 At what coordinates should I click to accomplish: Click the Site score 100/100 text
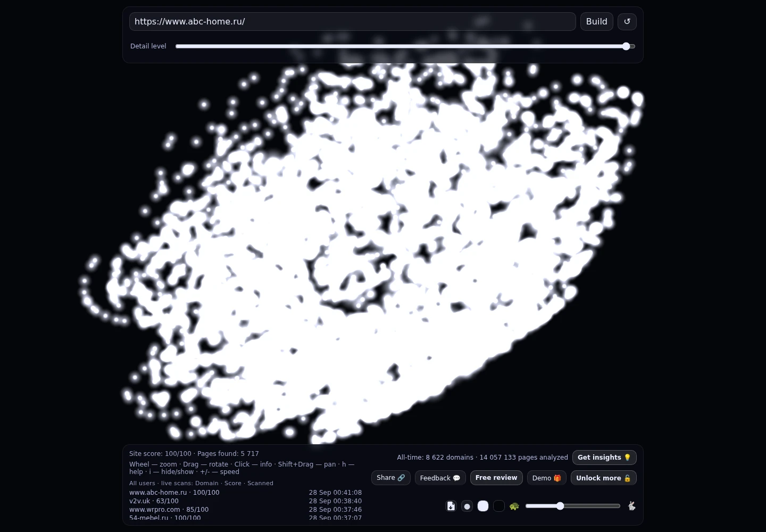coord(160,454)
